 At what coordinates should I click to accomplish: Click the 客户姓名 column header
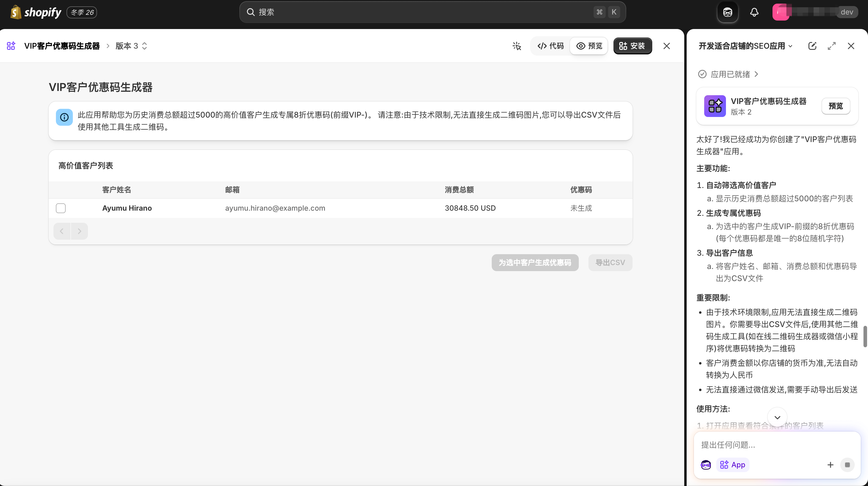pyautogui.click(x=117, y=190)
